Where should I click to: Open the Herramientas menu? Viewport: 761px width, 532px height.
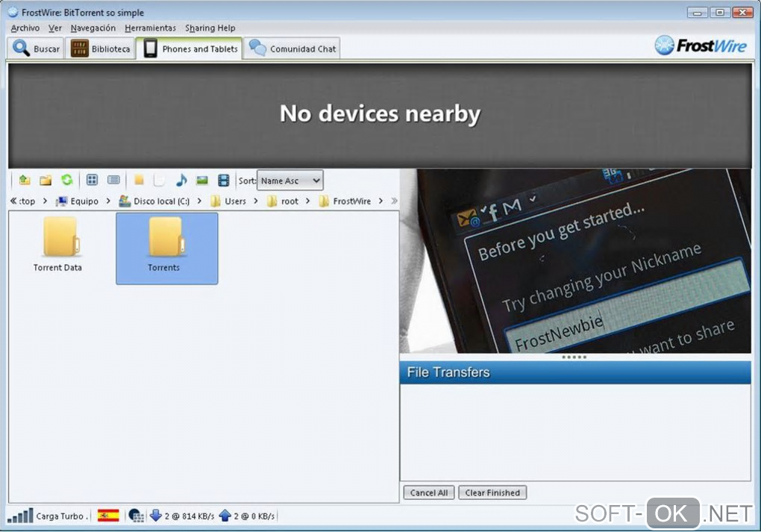coord(151,28)
